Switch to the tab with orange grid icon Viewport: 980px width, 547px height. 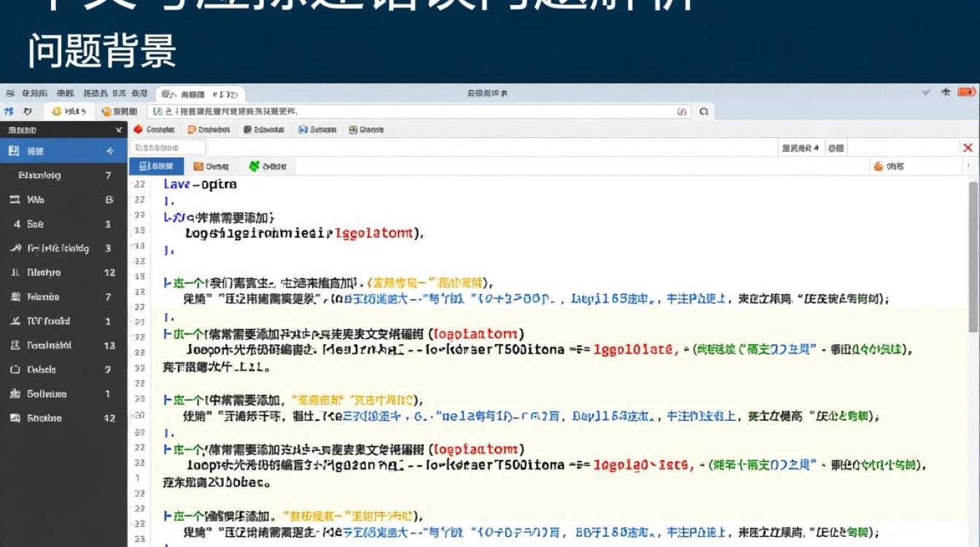click(211, 166)
